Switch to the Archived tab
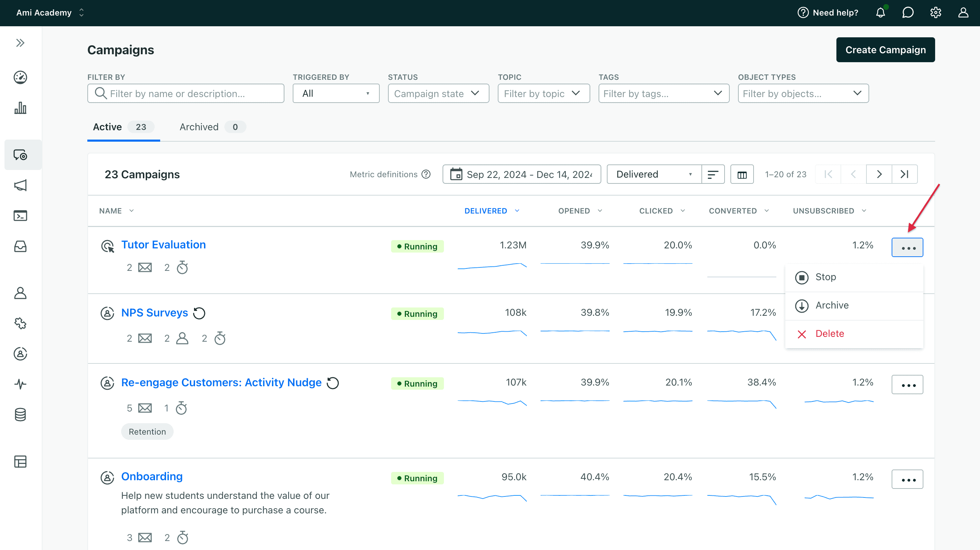The width and height of the screenshot is (980, 550). click(213, 127)
